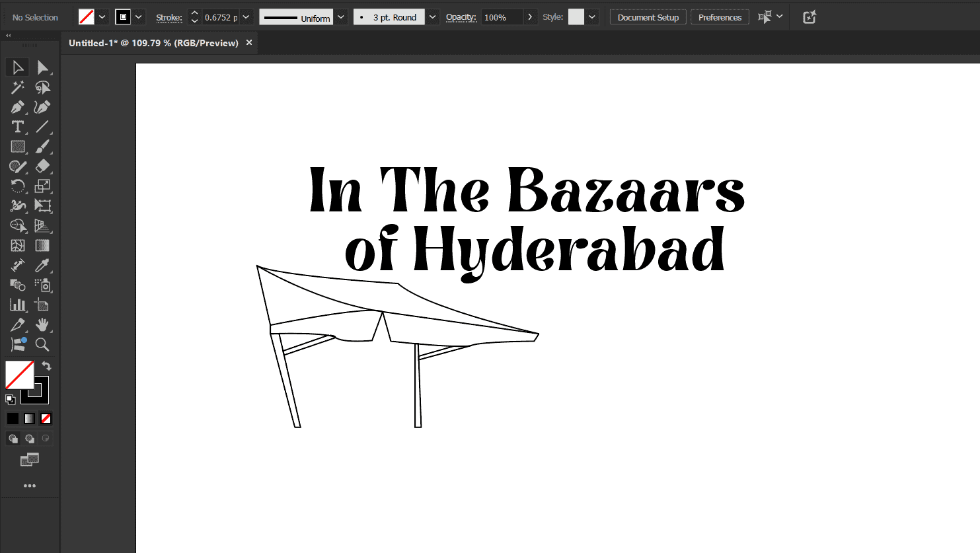
Task: Select the Blend tool
Action: point(18,285)
